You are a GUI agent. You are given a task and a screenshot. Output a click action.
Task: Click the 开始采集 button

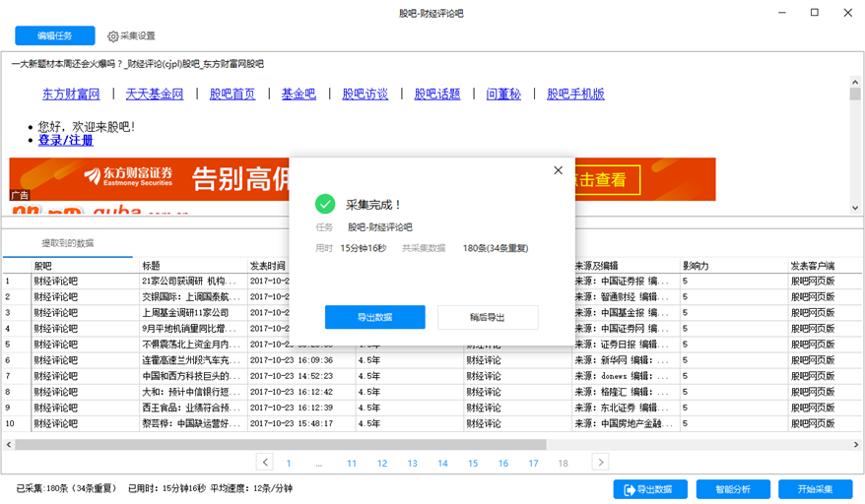815,489
